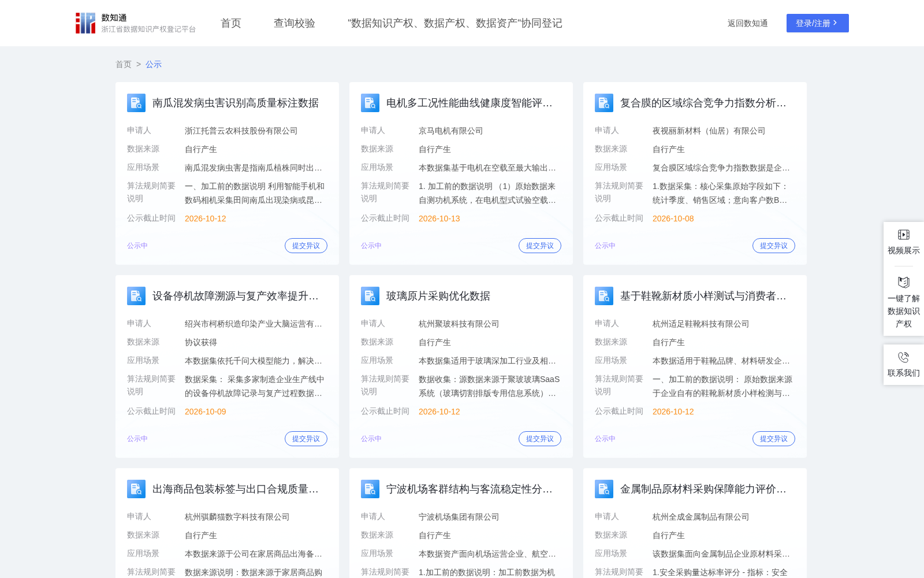Open title 复合膜的区域综合竞争力指数分析…

pos(703,103)
